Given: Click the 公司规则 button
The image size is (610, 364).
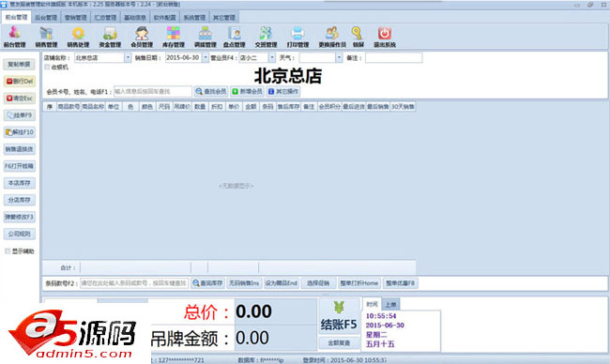Looking at the screenshot, I should (x=20, y=234).
